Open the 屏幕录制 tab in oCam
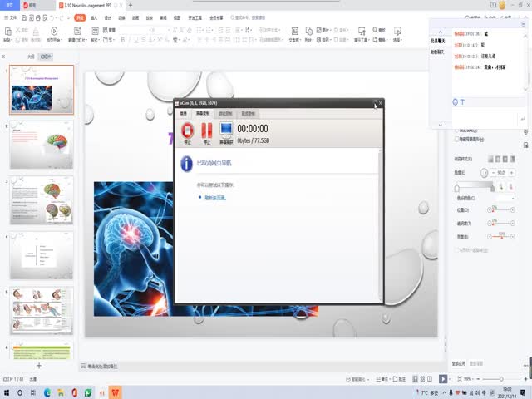Screen dimensions: 532x399 [x=202, y=113]
